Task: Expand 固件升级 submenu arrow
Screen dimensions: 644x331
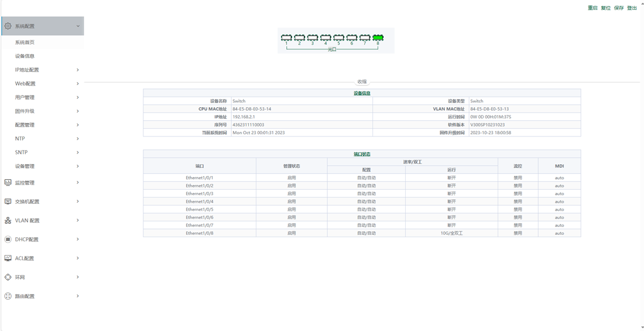Action: [x=78, y=111]
